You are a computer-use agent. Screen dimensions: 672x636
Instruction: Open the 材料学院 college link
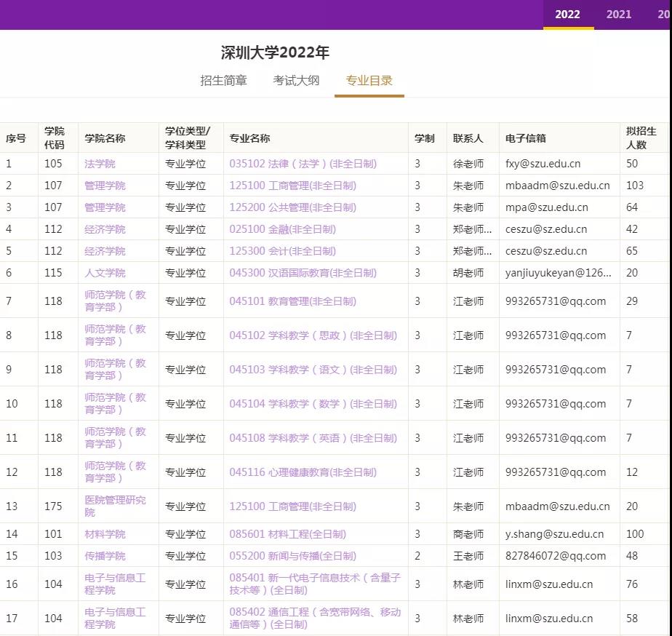click(x=105, y=534)
